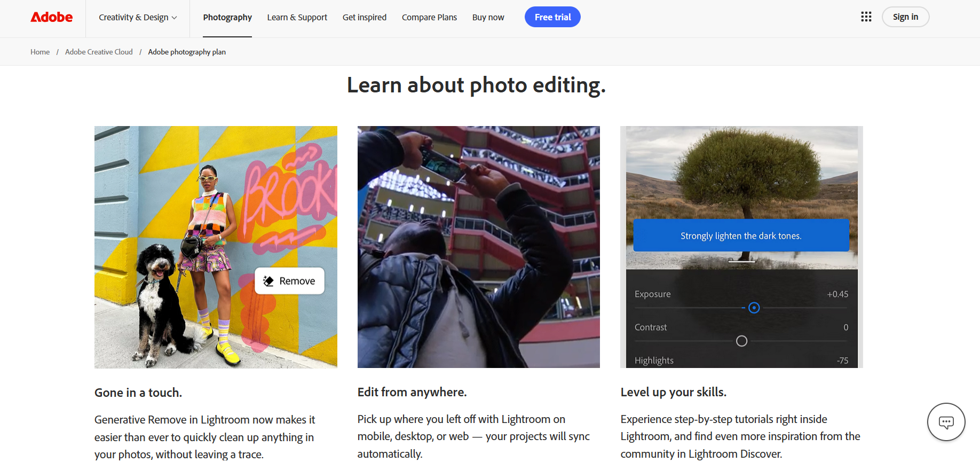Click the Exposure slider handle
This screenshot has width=980, height=462.
pos(754,308)
